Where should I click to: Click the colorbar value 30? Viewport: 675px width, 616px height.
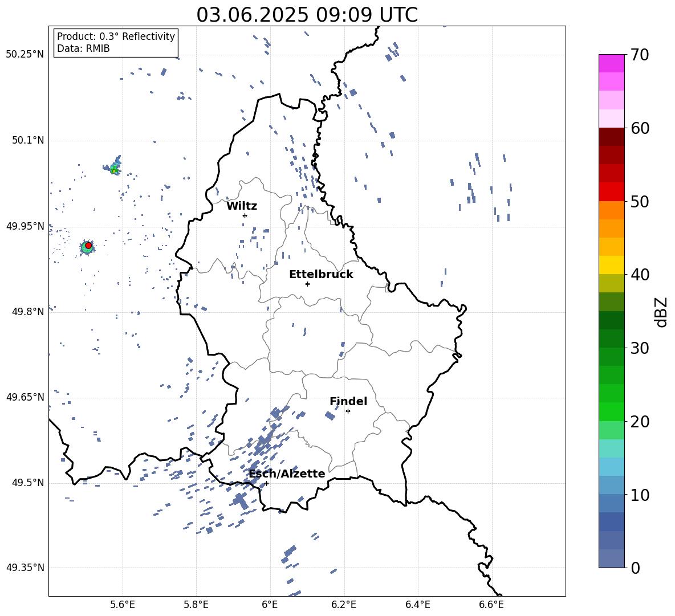coord(640,348)
